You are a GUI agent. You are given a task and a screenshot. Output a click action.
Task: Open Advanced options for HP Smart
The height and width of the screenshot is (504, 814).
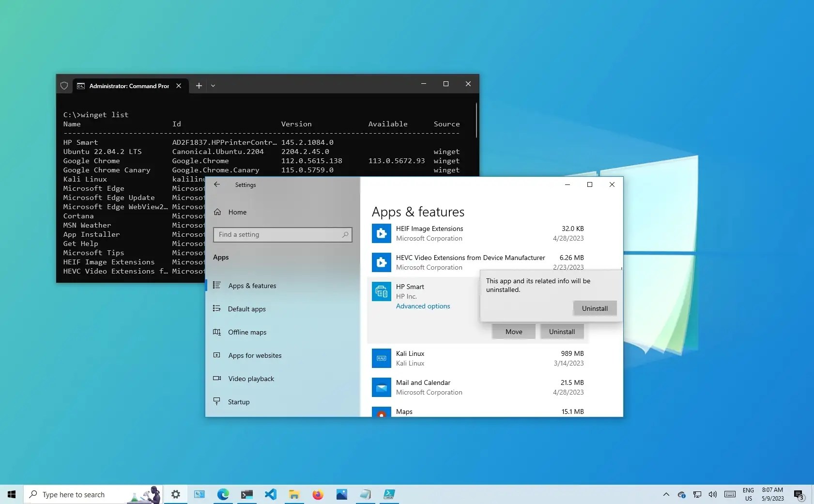click(423, 305)
